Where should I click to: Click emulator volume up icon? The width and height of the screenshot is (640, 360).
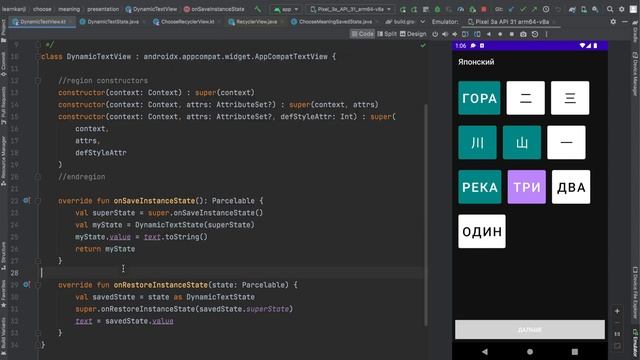pyautogui.click(x=445, y=34)
